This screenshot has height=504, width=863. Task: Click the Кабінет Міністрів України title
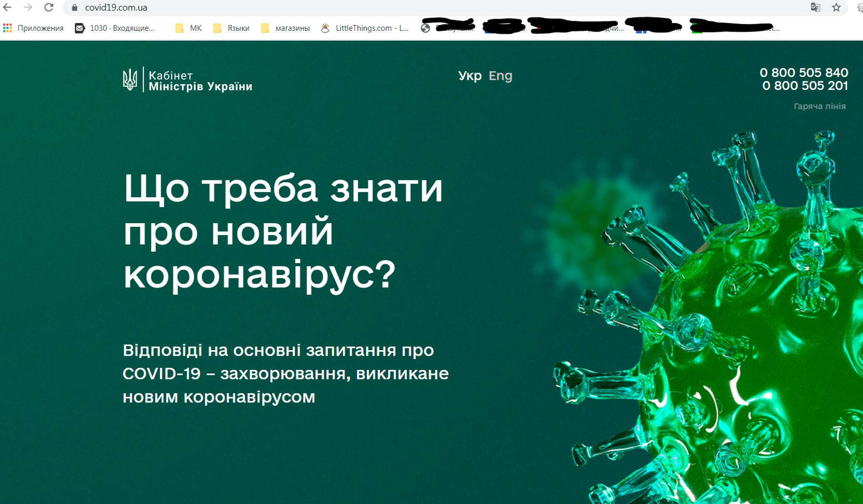pos(200,81)
